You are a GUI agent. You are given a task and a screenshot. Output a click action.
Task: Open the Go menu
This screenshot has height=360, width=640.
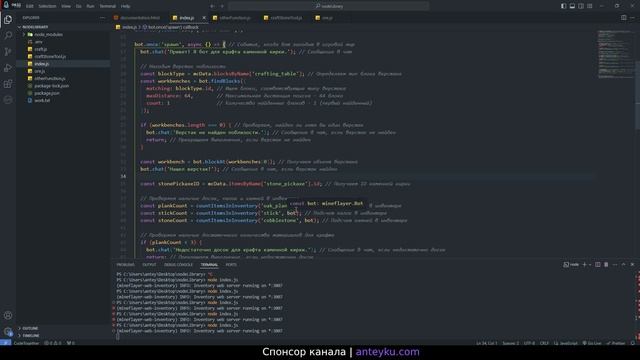pos(78,6)
